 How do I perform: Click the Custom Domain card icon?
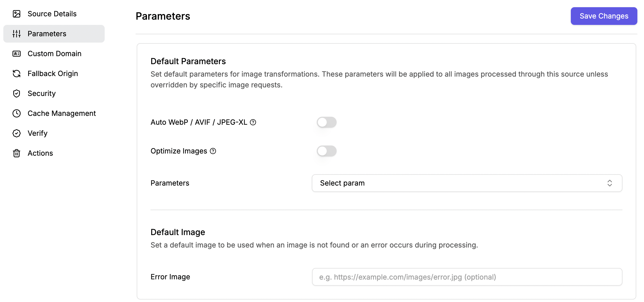pos(17,54)
